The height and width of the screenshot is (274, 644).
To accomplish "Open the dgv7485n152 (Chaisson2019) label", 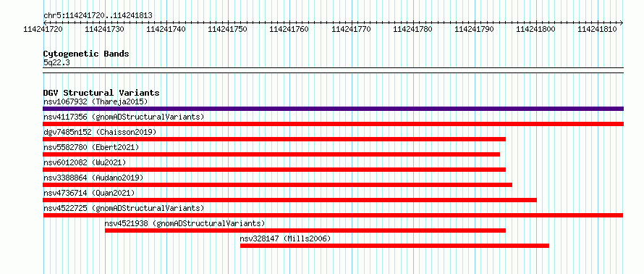I will [x=100, y=132].
